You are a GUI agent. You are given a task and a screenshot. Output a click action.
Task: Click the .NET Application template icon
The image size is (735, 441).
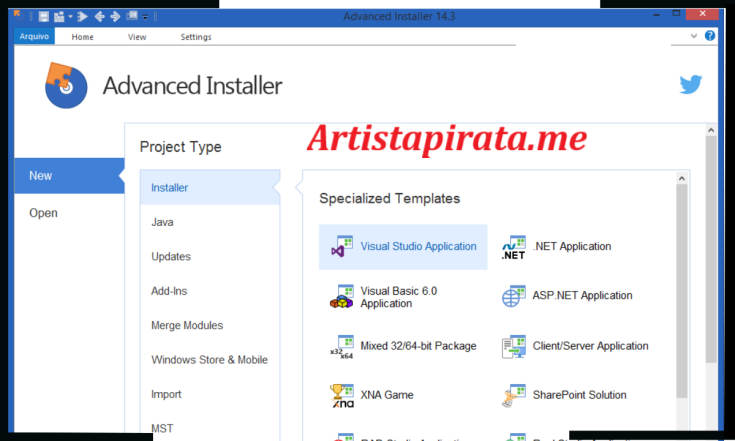click(x=514, y=247)
